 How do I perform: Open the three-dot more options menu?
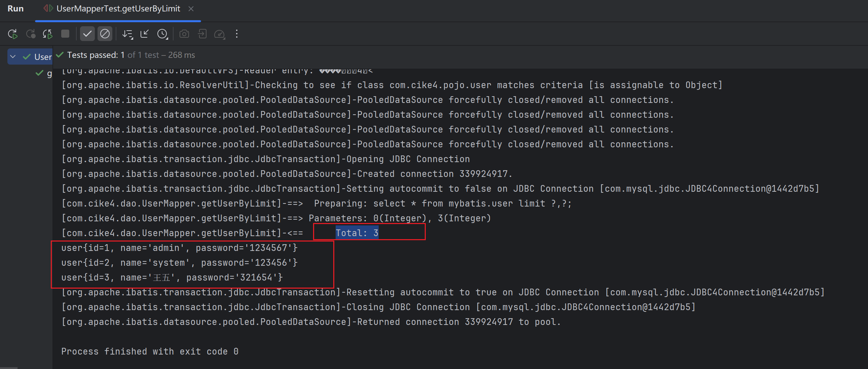tap(236, 34)
